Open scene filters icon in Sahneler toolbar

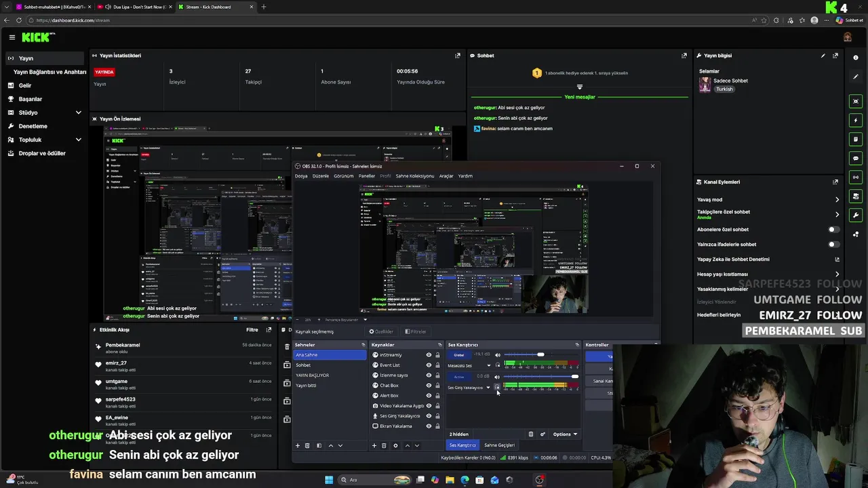[319, 445]
